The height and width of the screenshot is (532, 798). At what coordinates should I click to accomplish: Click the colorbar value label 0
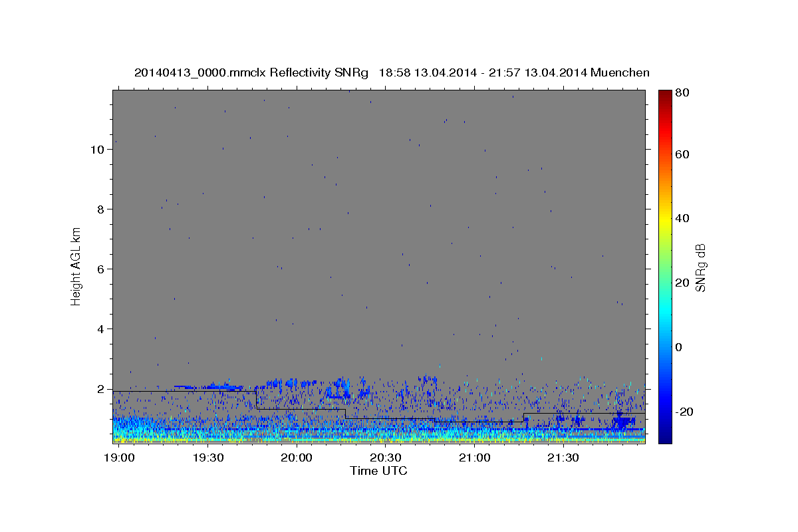pos(679,347)
